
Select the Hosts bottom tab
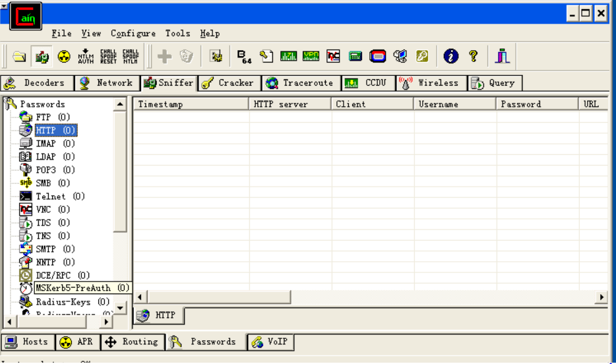28,342
